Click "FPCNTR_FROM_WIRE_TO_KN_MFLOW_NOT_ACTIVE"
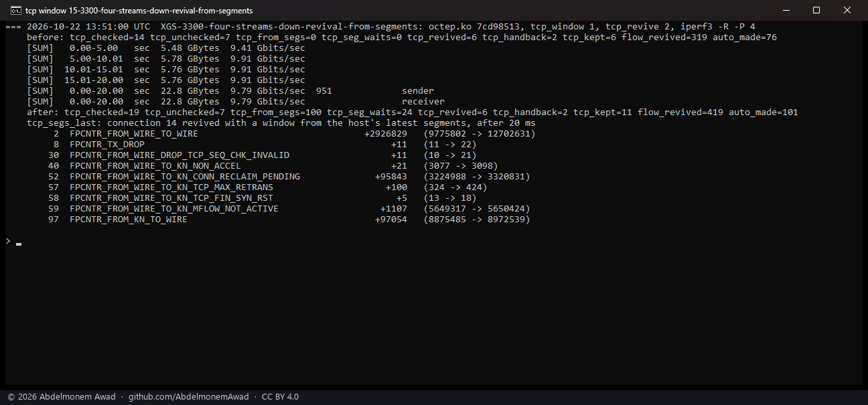 [x=174, y=209]
